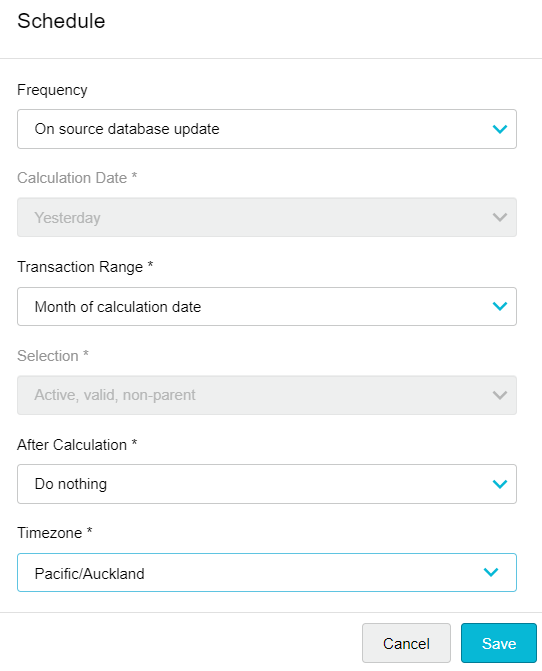Click the Schedule dialog title
This screenshot has width=542, height=671.
click(61, 21)
